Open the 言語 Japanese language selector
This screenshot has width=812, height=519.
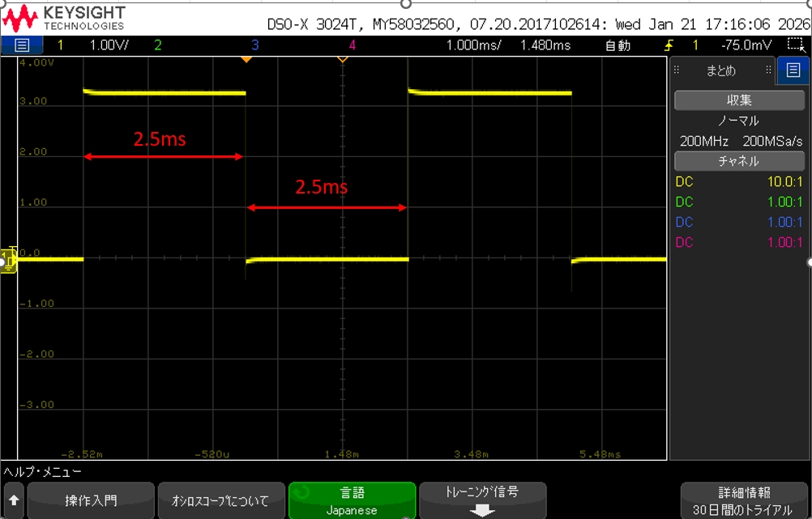(x=352, y=501)
